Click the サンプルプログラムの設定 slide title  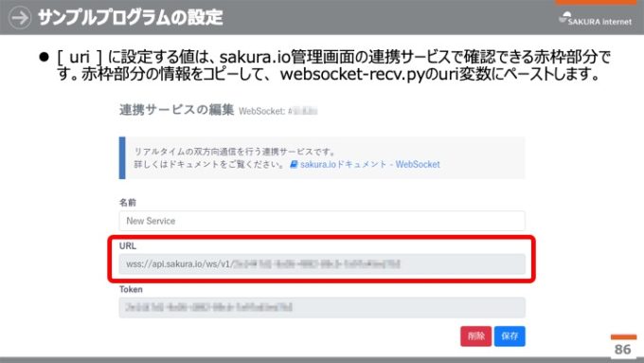click(131, 18)
